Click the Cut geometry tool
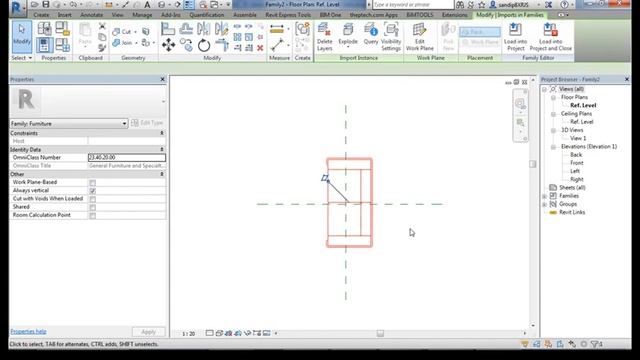640x360 pixels. click(x=122, y=31)
